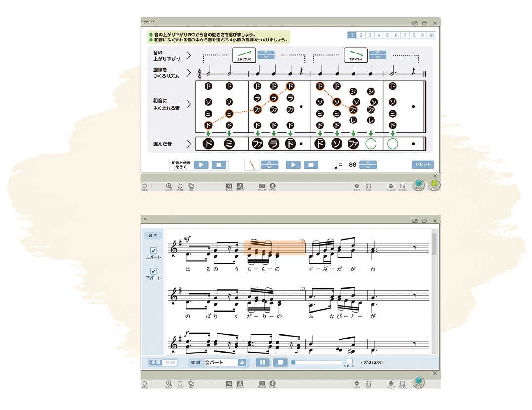
Task: Uncheck the 下パート checkbox
Action: coord(153,271)
